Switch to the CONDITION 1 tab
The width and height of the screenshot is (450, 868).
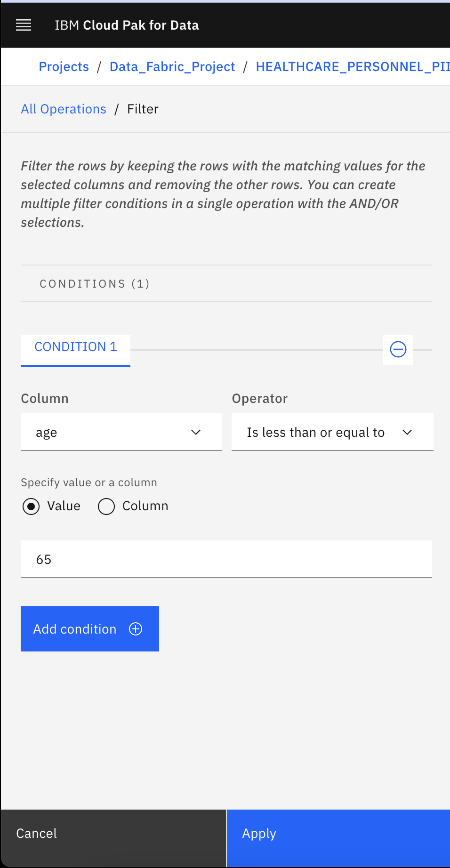point(76,350)
